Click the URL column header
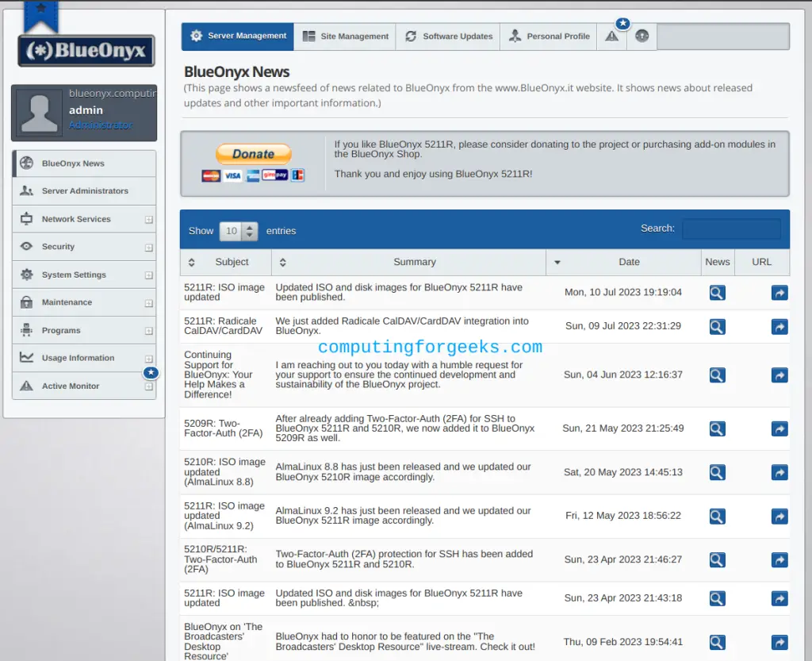 [x=761, y=262]
